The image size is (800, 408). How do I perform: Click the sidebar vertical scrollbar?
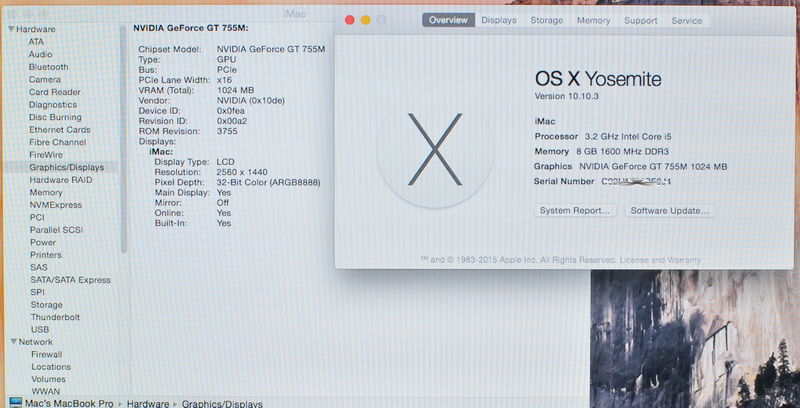(x=123, y=139)
